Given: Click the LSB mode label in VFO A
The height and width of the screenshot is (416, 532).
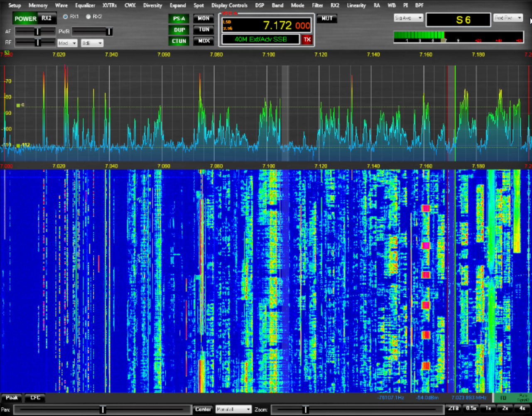Looking at the screenshot, I should click(x=227, y=22).
